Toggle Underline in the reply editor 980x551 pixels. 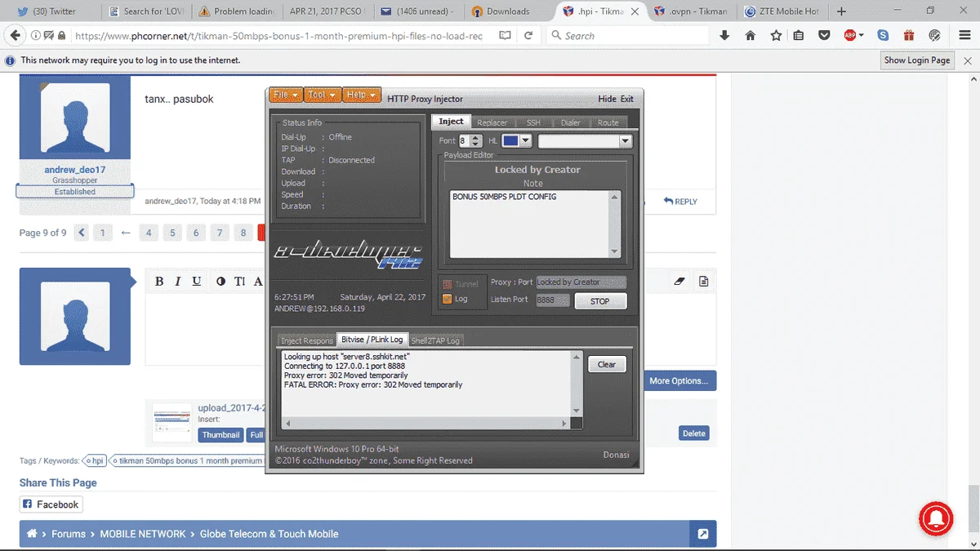coord(197,282)
